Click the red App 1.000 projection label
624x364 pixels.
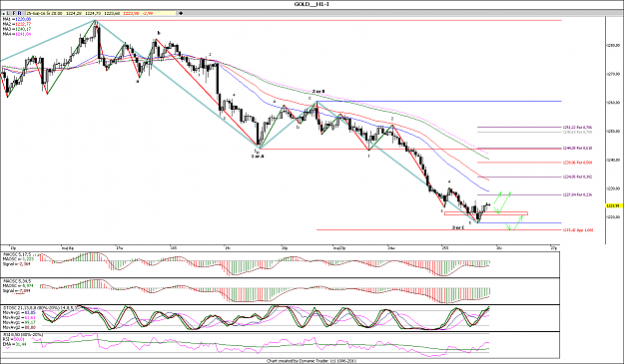578,229
